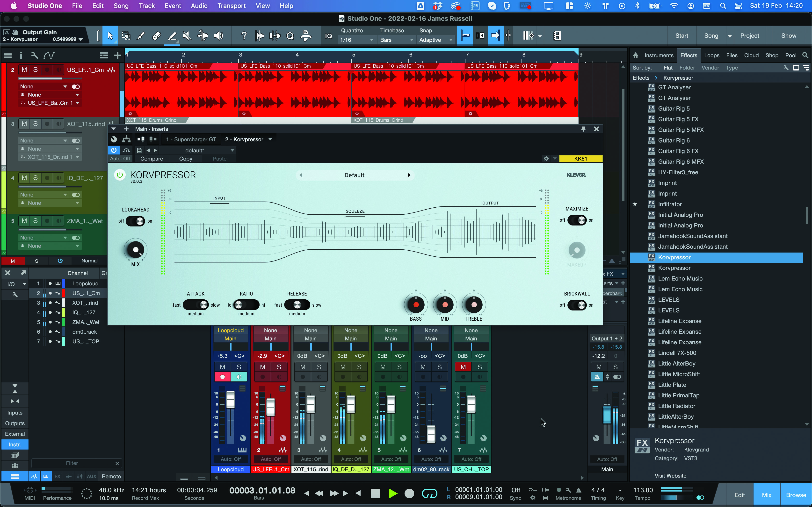Click the Compare button
Image resolution: width=812 pixels, height=507 pixels.
coord(151,159)
